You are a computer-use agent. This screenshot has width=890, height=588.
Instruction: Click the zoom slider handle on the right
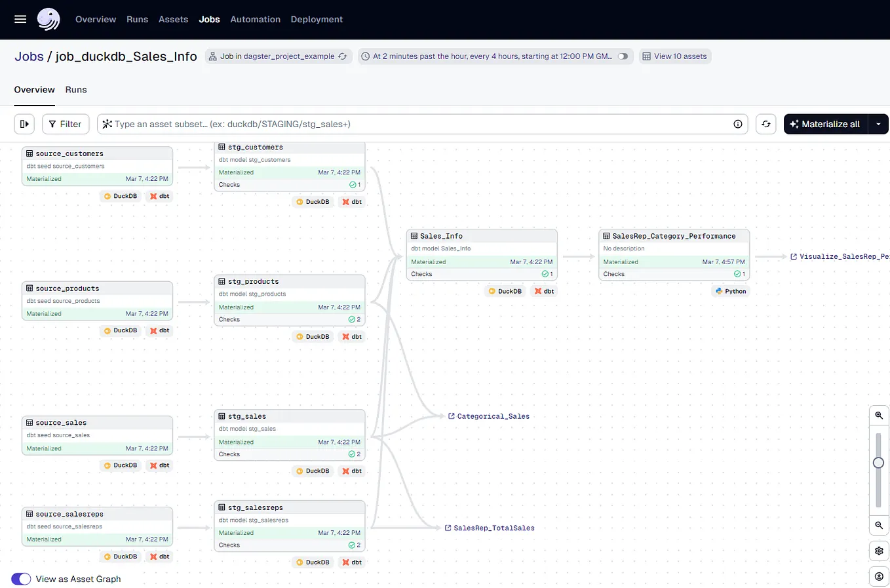pos(878,462)
